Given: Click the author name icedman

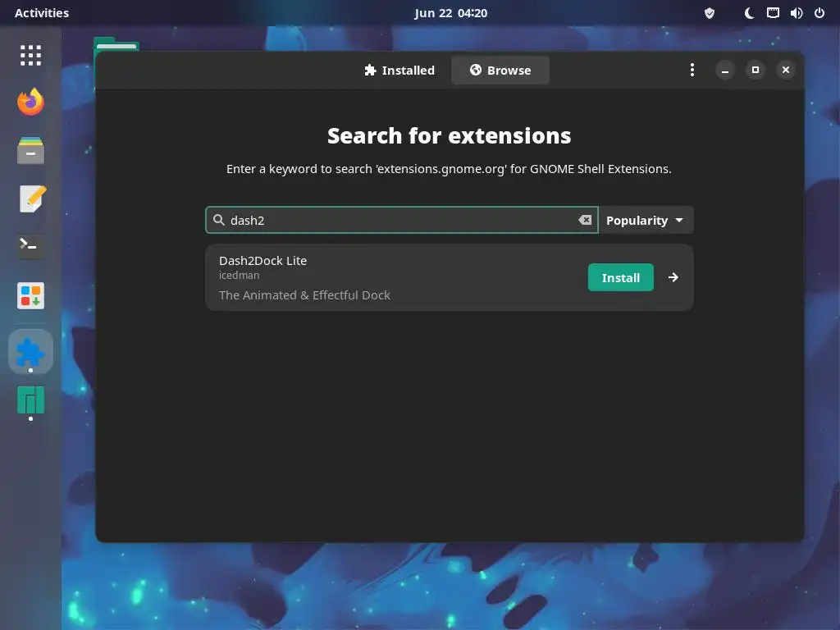Looking at the screenshot, I should tap(239, 276).
